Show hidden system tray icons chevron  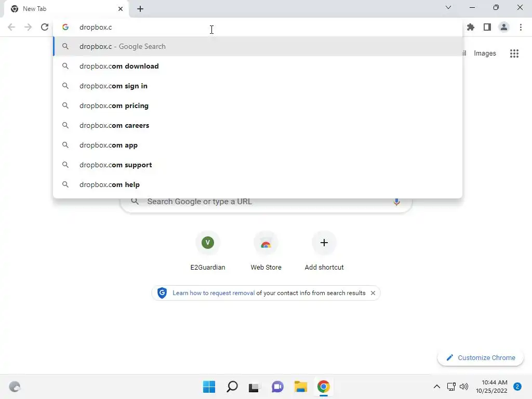pyautogui.click(x=437, y=387)
